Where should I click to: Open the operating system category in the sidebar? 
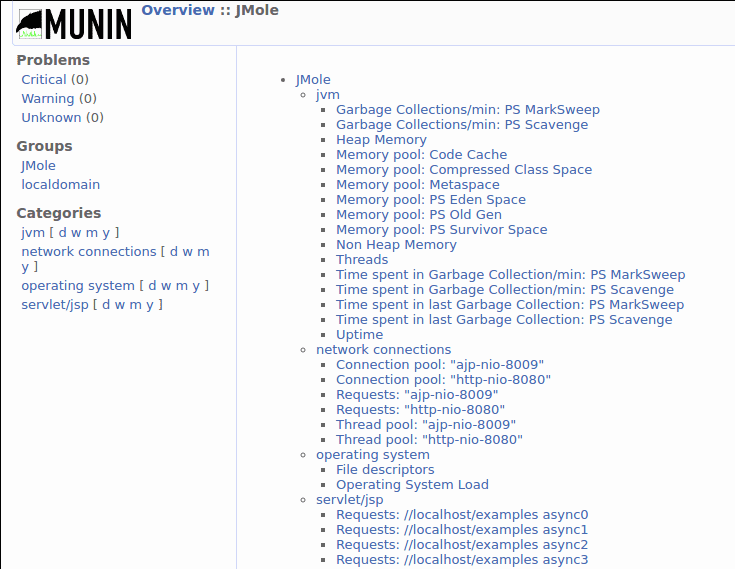coord(78,286)
